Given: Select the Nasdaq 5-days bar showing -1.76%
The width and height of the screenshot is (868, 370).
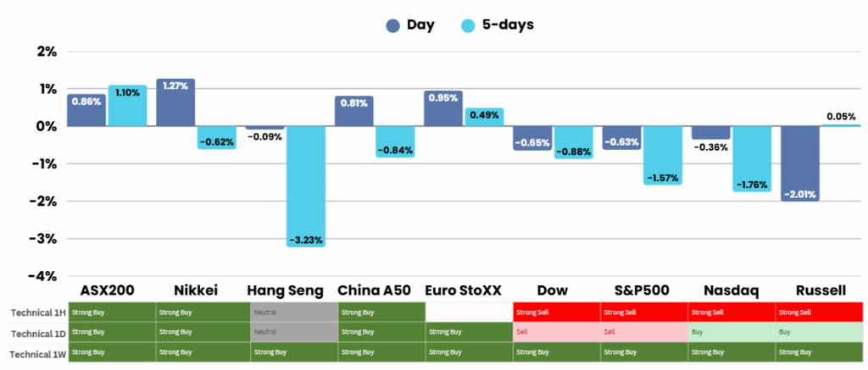Looking at the screenshot, I should [x=752, y=158].
